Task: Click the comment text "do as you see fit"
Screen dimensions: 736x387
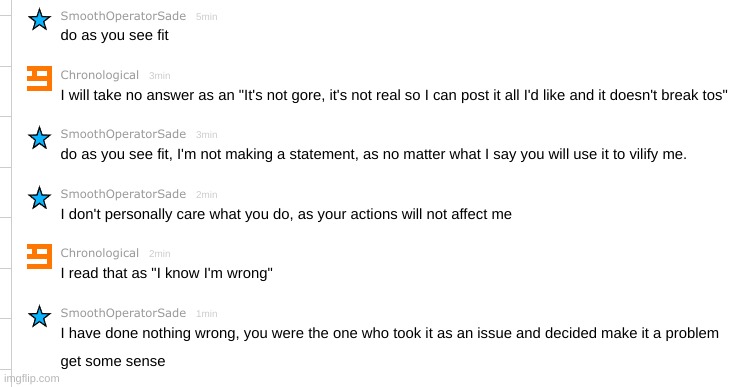Action: coord(115,36)
